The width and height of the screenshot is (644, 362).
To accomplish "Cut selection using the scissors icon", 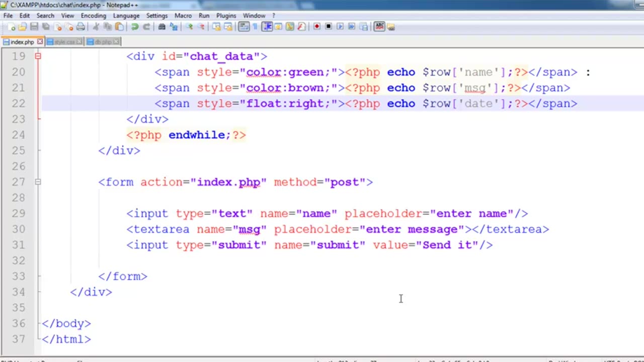I will click(97, 27).
